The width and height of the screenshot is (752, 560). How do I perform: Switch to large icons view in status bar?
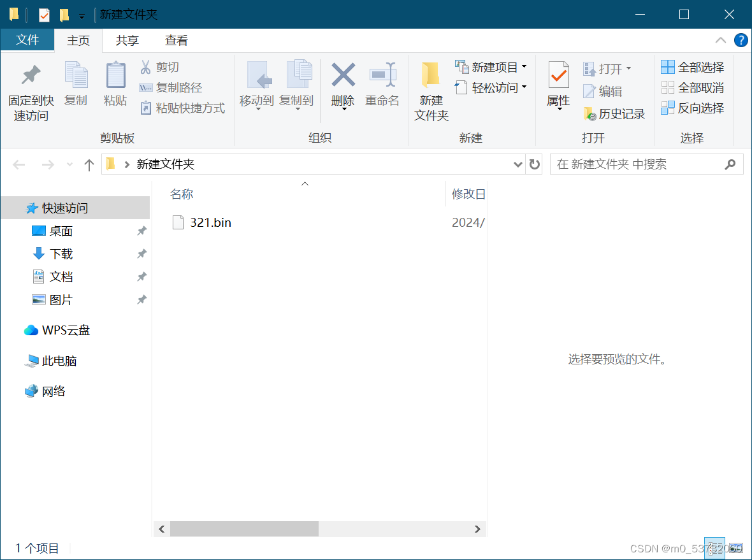point(735,548)
